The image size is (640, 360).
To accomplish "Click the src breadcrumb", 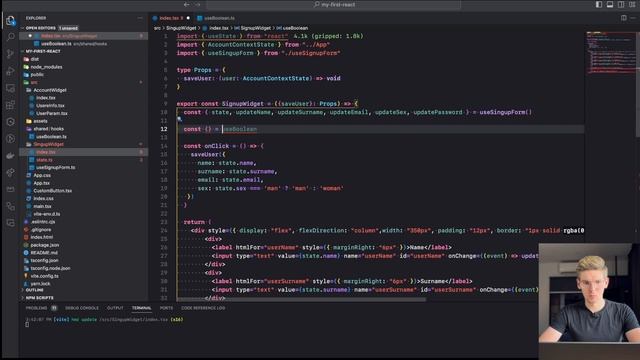I will click(157, 28).
